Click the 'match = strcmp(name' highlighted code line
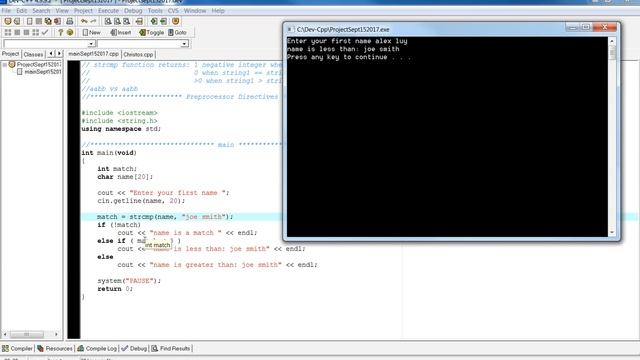This screenshot has height=360, width=640. click(x=359, y=217)
